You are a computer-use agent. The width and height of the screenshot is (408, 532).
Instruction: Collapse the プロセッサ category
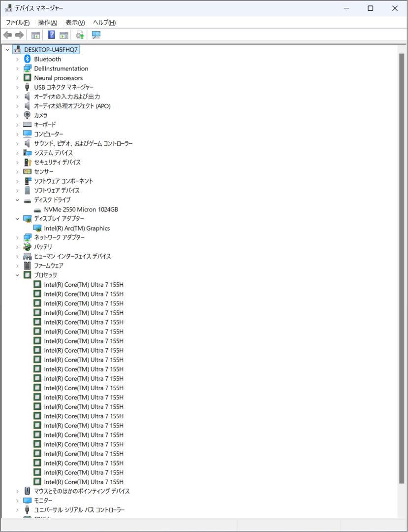17,275
